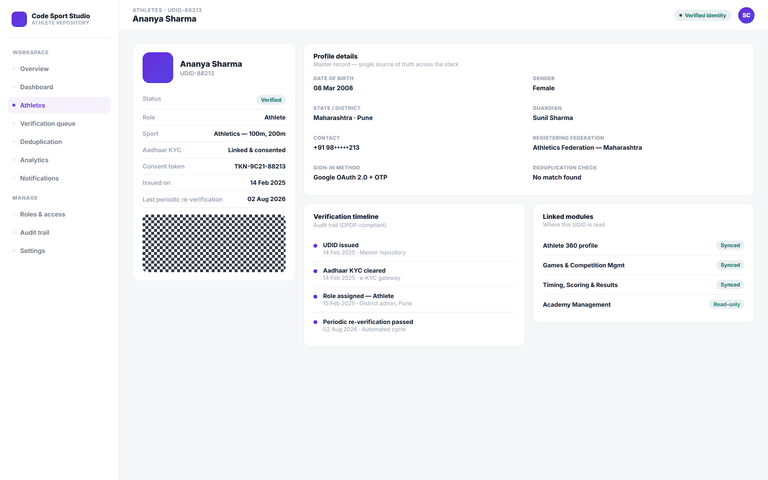Click the Verified status pill
768x480 pixels.
[271, 100]
